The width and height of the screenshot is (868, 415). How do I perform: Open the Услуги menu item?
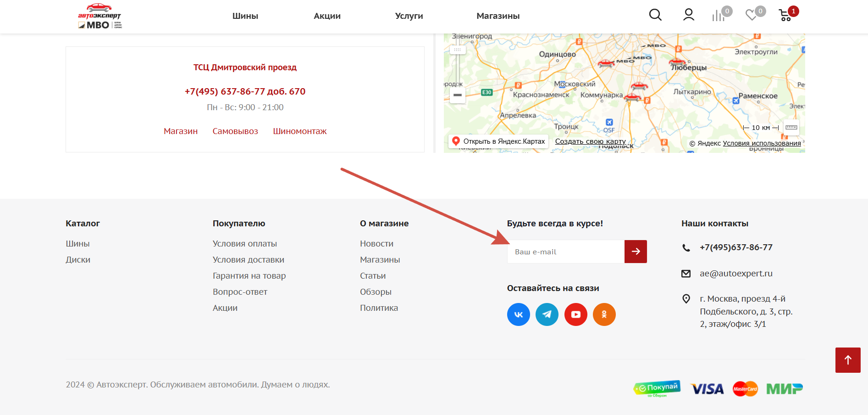[409, 16]
